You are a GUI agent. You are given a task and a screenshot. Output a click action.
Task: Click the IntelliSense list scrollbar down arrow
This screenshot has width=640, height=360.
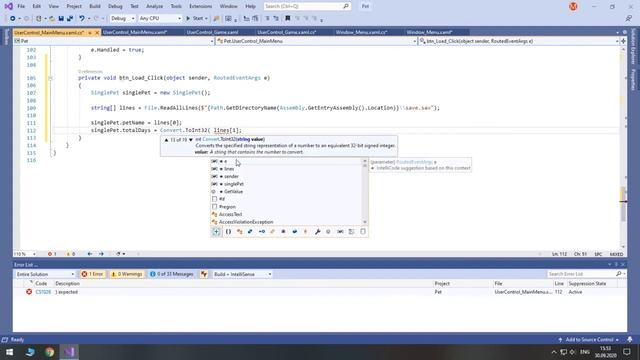pyautogui.click(x=365, y=222)
